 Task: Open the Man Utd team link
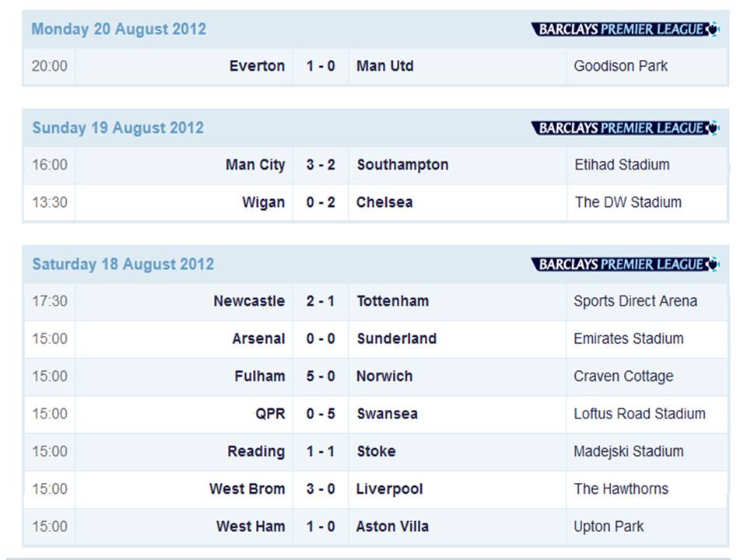pos(385,65)
